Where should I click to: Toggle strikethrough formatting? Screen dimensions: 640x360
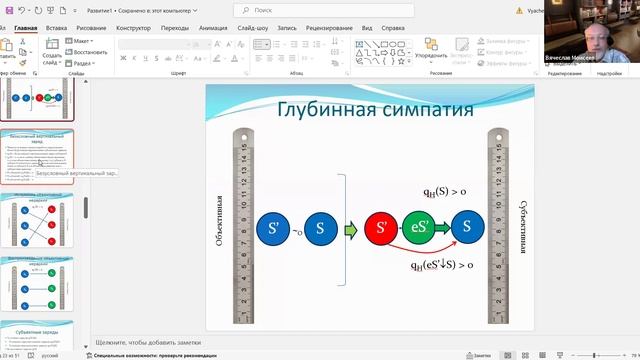(168, 59)
